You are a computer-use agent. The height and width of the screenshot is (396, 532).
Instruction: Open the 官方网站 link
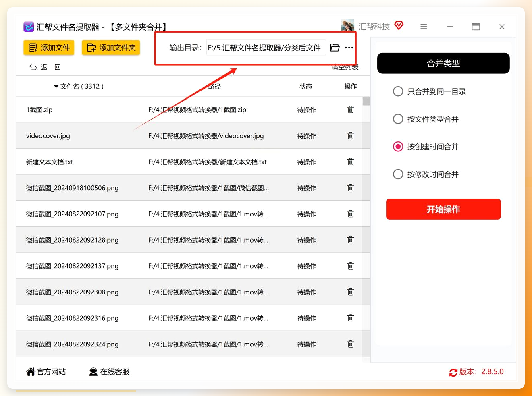coord(46,372)
